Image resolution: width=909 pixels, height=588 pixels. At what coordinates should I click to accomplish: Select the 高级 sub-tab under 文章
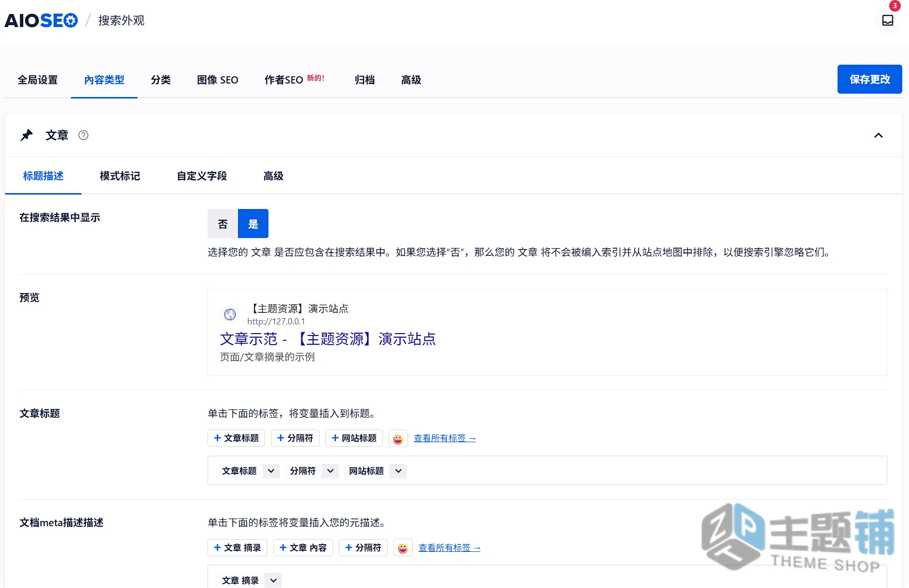tap(273, 176)
